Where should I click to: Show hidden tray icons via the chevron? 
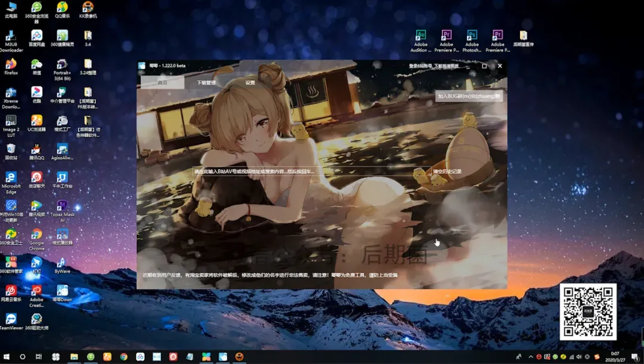click(x=531, y=357)
